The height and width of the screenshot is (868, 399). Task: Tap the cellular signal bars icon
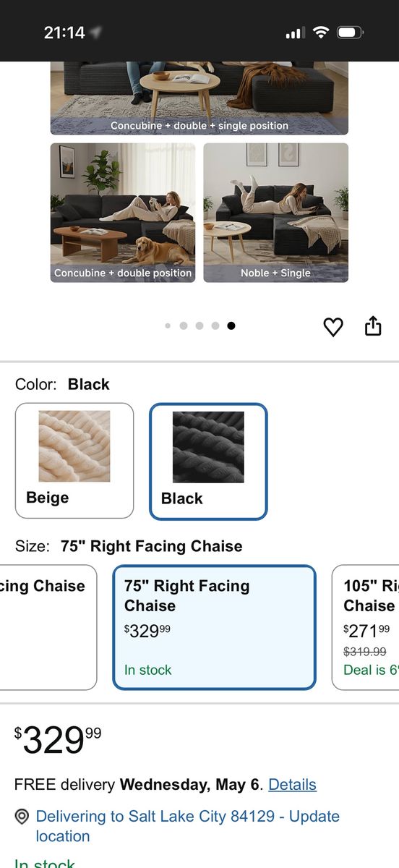coord(295,33)
